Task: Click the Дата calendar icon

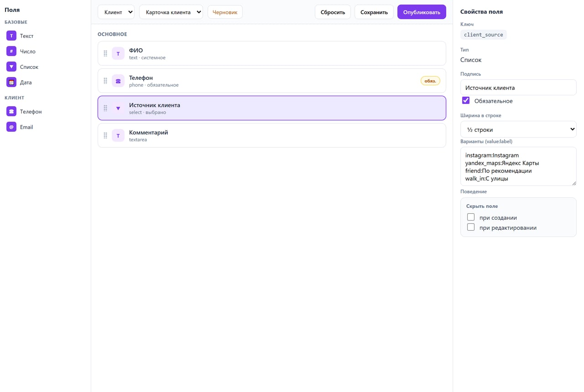Action: coord(11,83)
